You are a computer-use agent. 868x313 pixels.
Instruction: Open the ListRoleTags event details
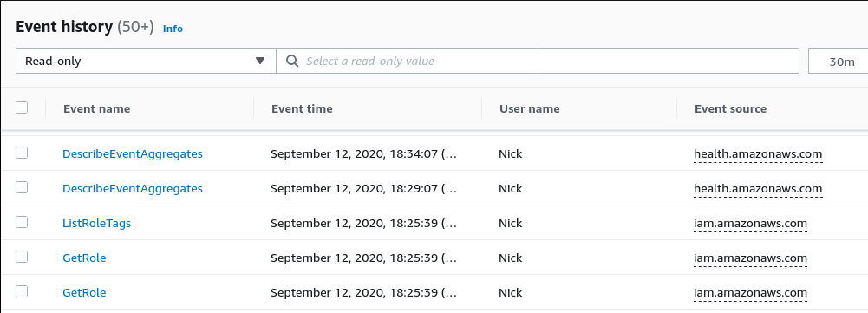click(97, 223)
